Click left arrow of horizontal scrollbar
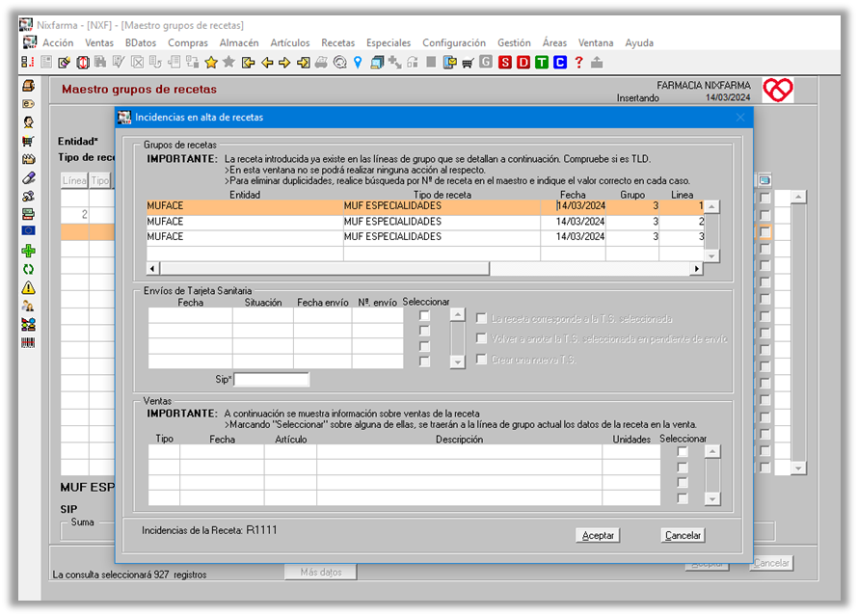The width and height of the screenshot is (858, 616). (153, 269)
